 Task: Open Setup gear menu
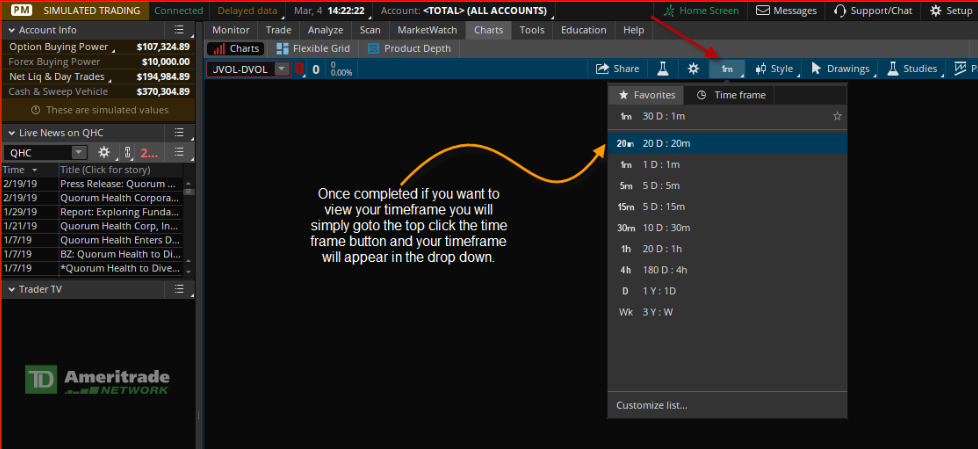click(951, 11)
